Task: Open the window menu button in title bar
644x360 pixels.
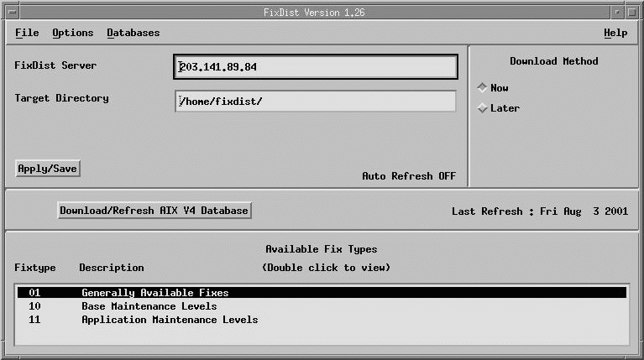Action: 11,12
